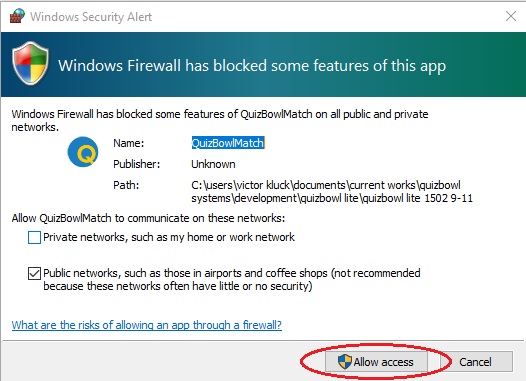
Task: Click the UAC shield on Allow access
Action: point(345,362)
